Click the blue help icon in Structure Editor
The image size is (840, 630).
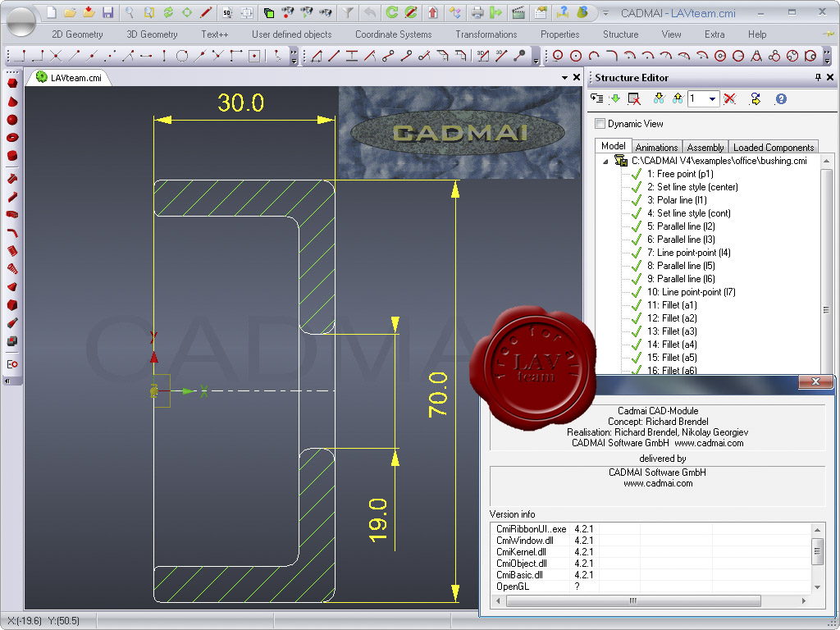(781, 98)
